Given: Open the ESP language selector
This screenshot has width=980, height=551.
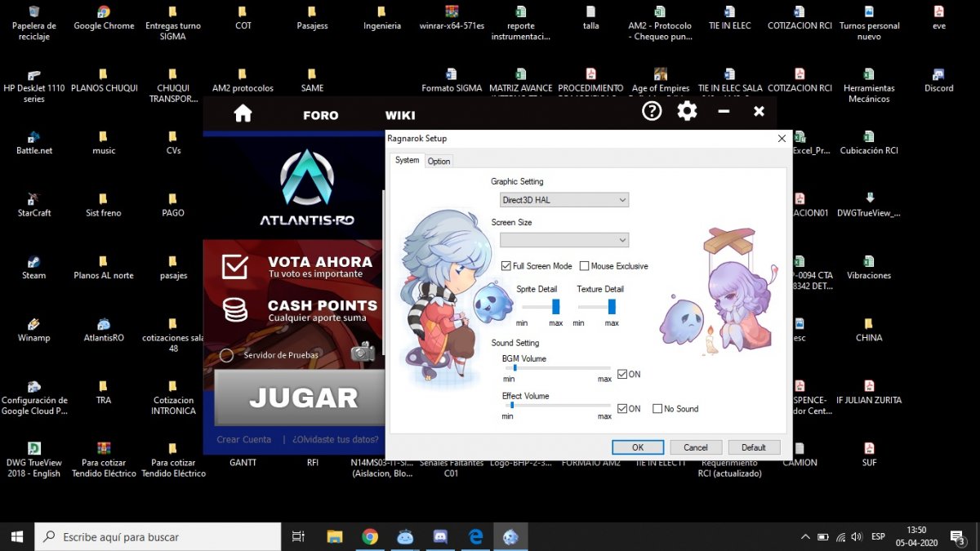Looking at the screenshot, I should coord(878,536).
